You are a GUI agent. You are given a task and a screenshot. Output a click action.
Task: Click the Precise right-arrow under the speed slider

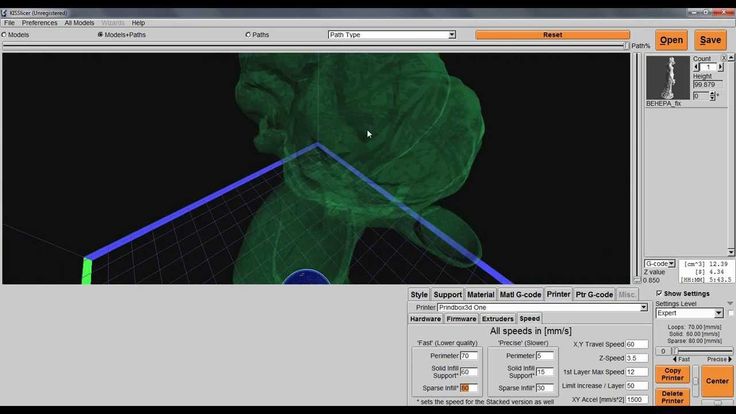click(x=730, y=359)
